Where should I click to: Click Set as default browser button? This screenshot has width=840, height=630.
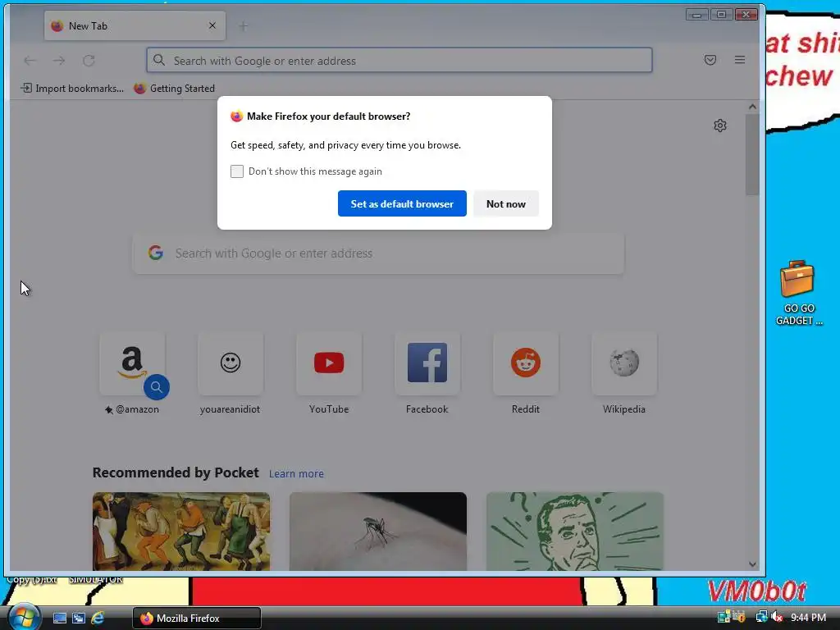[x=402, y=203]
